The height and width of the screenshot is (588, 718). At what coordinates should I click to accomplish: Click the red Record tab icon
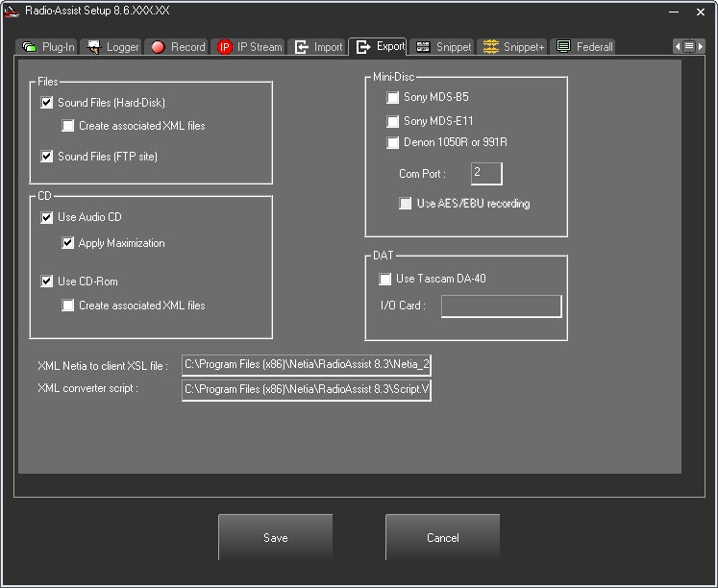[x=158, y=47]
